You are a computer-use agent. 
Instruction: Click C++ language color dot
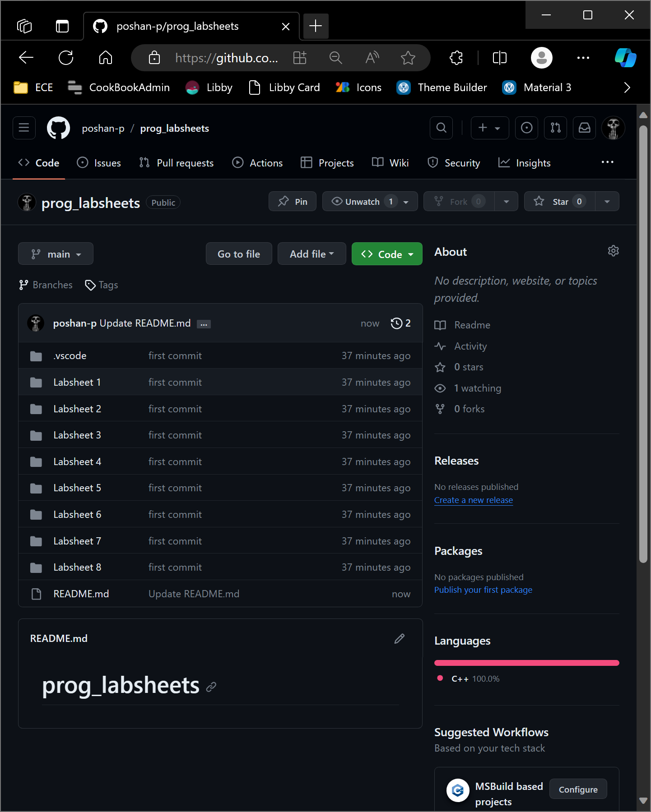[x=440, y=678]
